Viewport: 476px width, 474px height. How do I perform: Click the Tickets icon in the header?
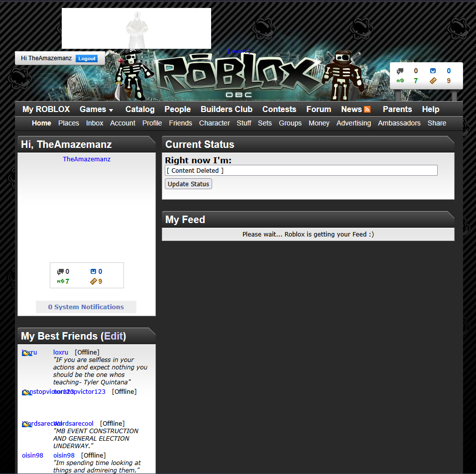(x=433, y=81)
